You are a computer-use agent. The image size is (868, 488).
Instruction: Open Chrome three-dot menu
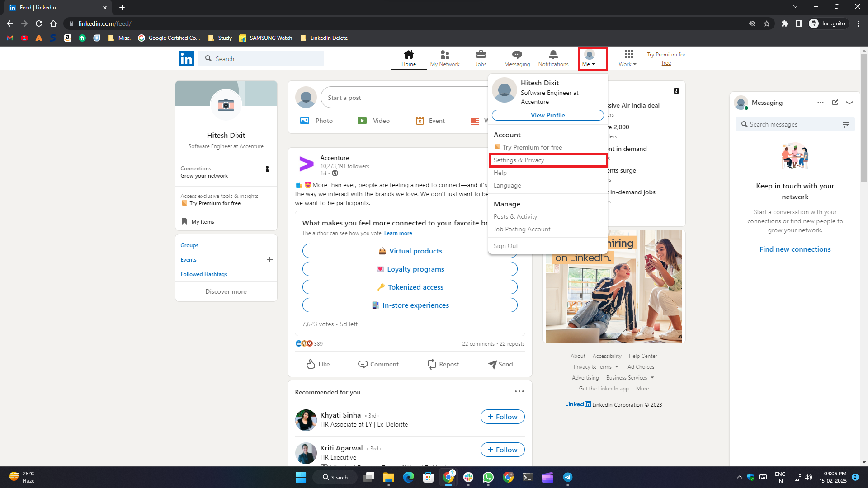tap(858, 23)
